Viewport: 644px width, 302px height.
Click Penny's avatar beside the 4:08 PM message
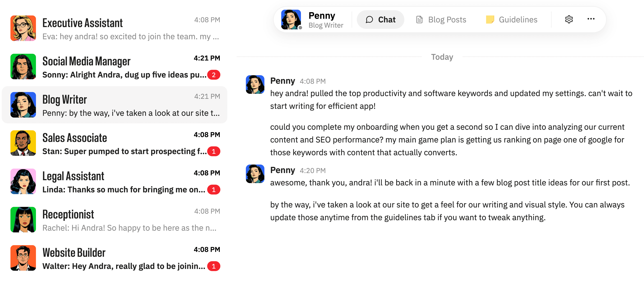pyautogui.click(x=255, y=84)
